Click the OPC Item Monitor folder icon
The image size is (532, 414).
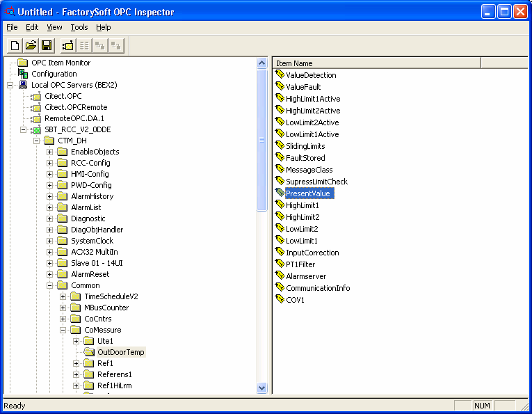(x=23, y=63)
